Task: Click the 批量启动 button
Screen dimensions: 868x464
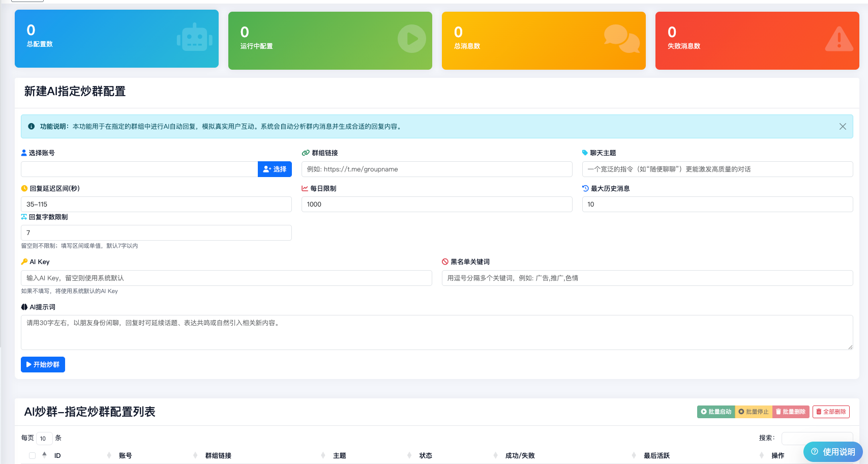Action: 716,412
